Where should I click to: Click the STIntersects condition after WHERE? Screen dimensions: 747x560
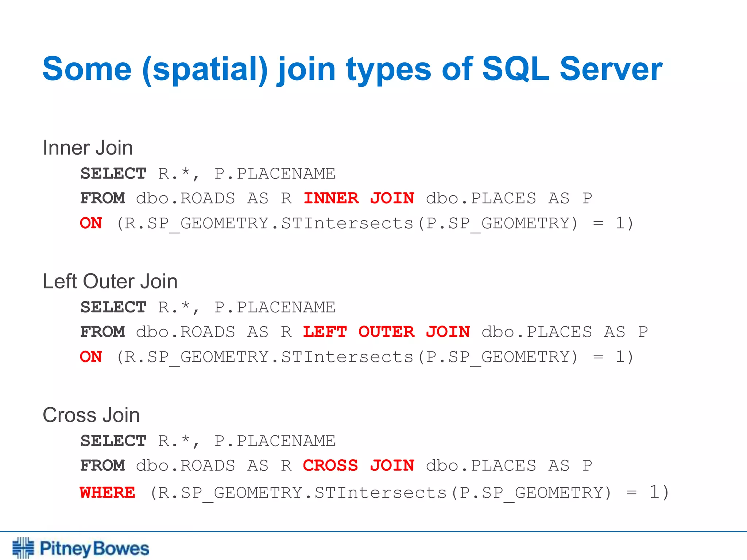point(410,493)
